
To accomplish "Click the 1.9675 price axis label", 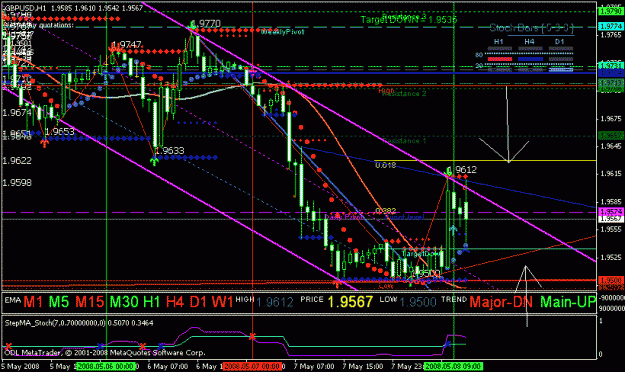I will tap(611, 118).
